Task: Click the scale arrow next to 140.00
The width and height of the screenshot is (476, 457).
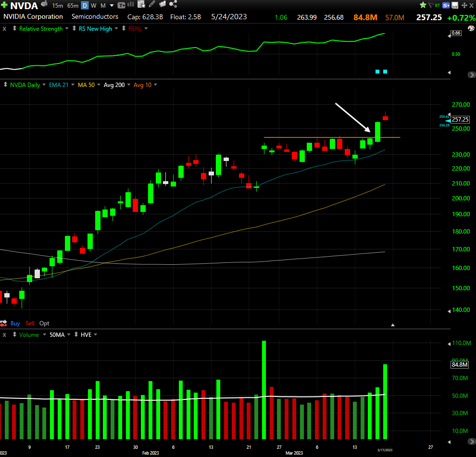Action: [x=449, y=311]
